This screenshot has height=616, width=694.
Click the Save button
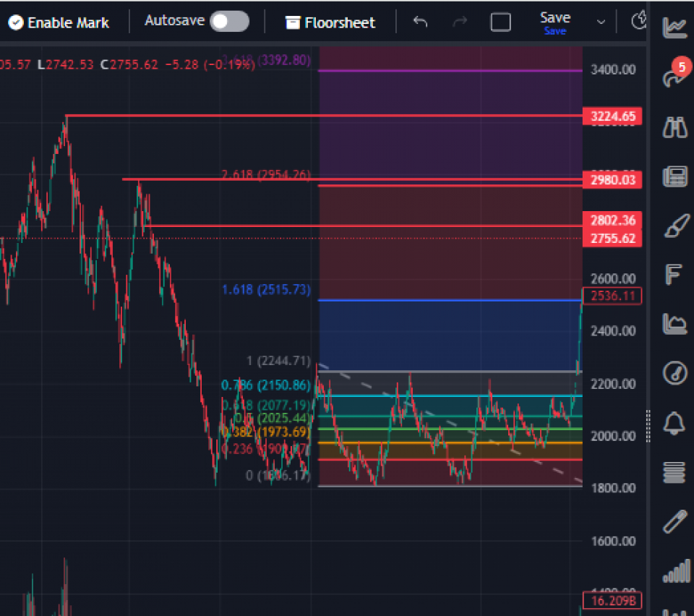click(x=554, y=21)
